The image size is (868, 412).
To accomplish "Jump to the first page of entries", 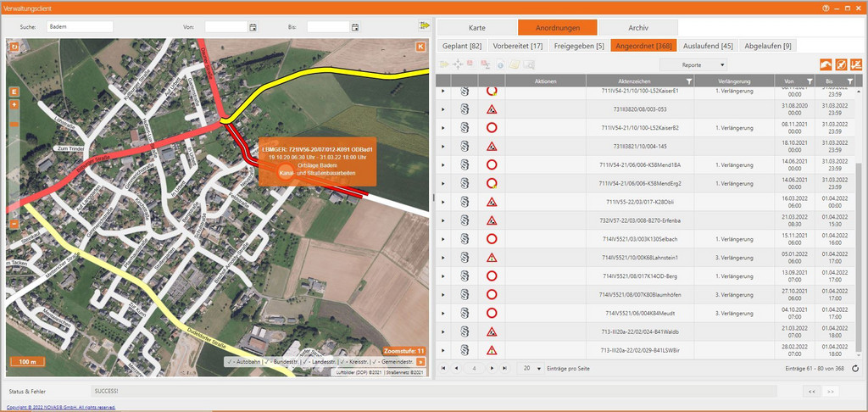I will pyautogui.click(x=442, y=368).
